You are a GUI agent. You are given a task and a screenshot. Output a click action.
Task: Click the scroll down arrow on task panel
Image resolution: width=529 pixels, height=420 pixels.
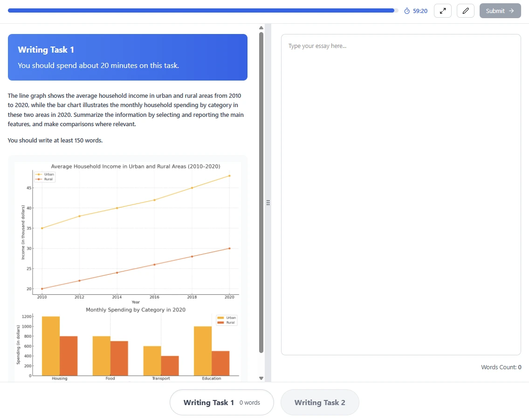click(261, 378)
